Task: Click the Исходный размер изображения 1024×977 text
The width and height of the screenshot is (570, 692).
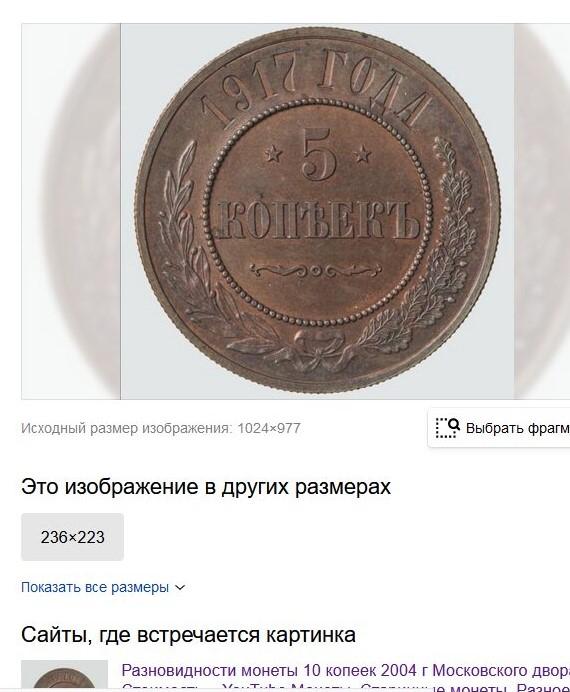Action: [x=161, y=428]
